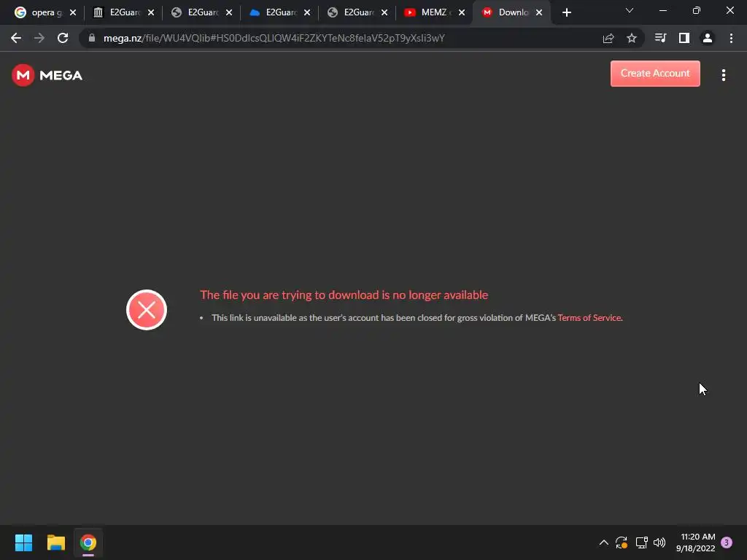Viewport: 747px width, 560px height.
Task: Open the MEGA page three-dot menu
Action: coord(723,75)
